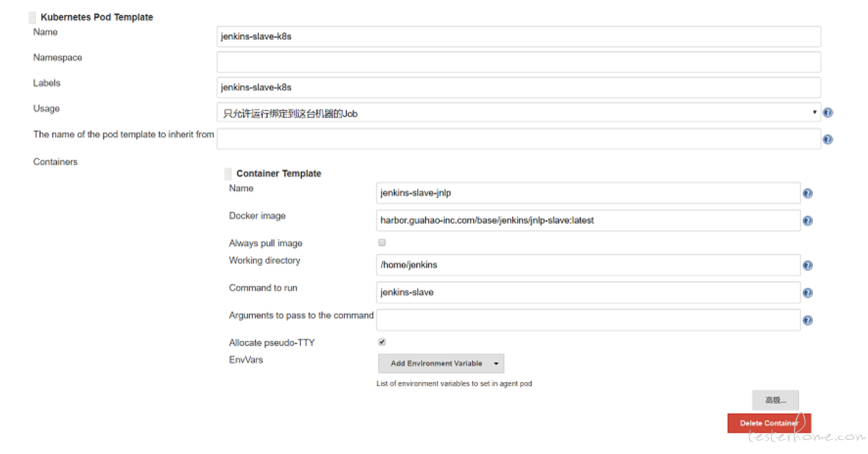Click the red Delete Container button
868x454 pixels.
(769, 423)
